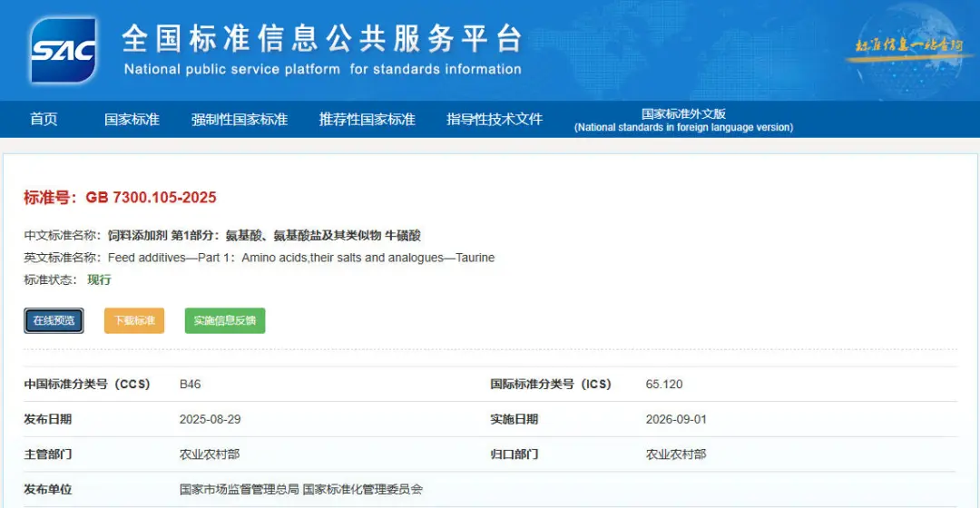Open 国家标准外文版 foreign language version

684,120
